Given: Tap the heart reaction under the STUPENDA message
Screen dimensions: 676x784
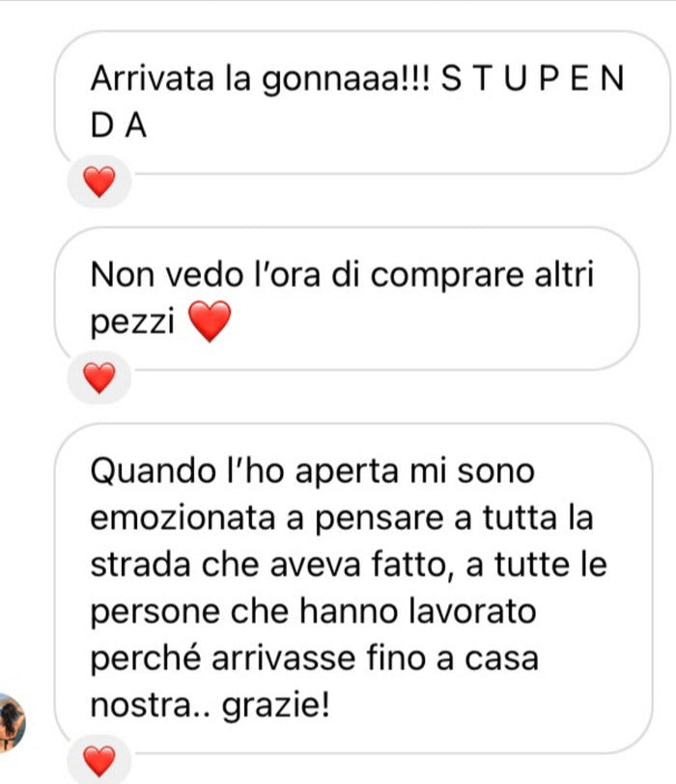Looking at the screenshot, I should coord(99,182).
